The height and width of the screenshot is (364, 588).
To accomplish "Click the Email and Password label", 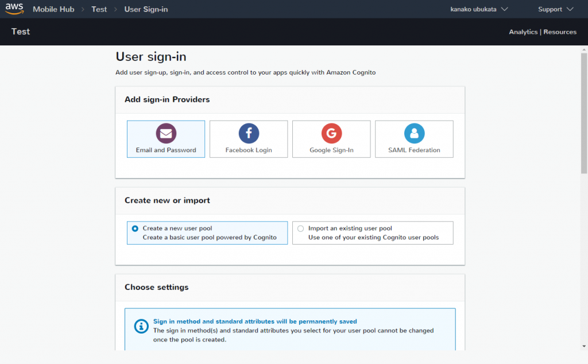I will click(166, 150).
